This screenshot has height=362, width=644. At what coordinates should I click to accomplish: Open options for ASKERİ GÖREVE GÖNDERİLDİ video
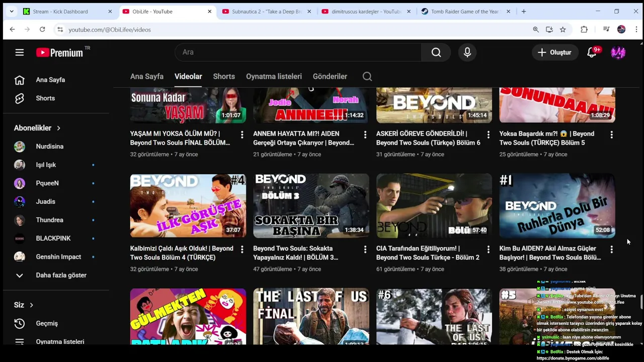[488, 135]
